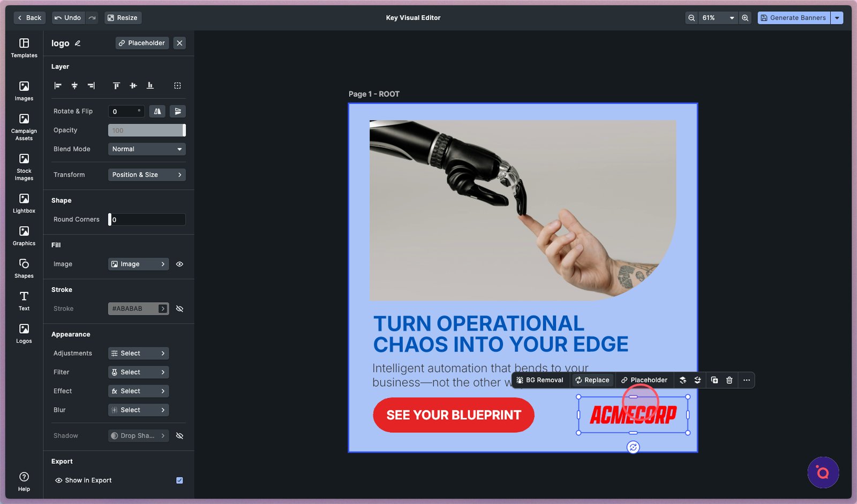Align layer to right edge

(91, 86)
